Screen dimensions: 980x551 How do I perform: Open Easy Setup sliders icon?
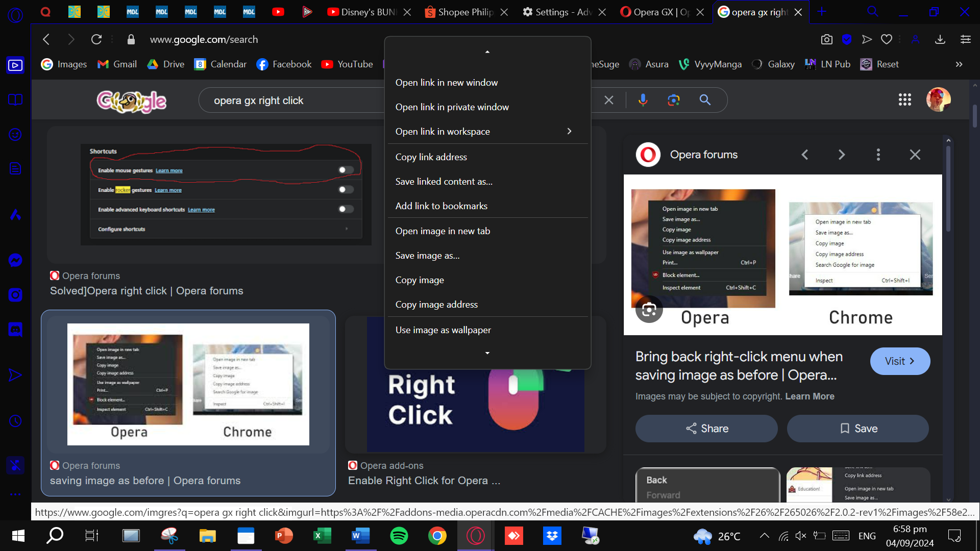pyautogui.click(x=965, y=39)
